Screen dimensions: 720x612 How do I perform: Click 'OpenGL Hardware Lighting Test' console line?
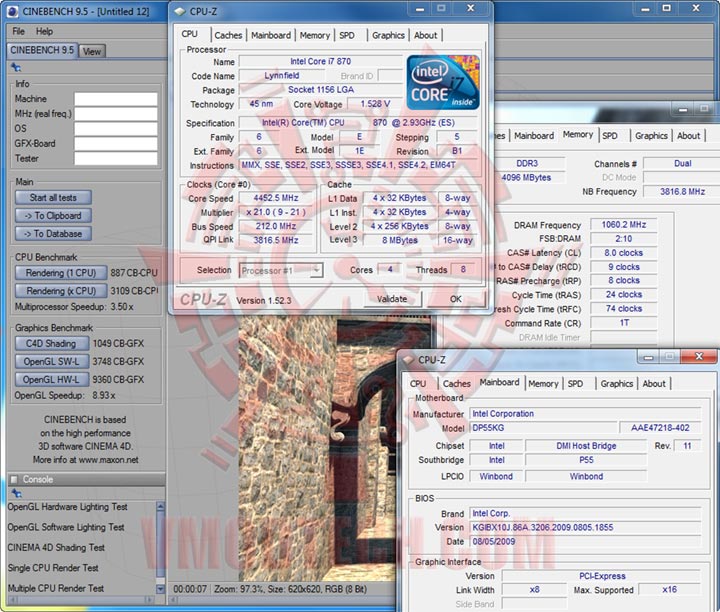(x=68, y=507)
